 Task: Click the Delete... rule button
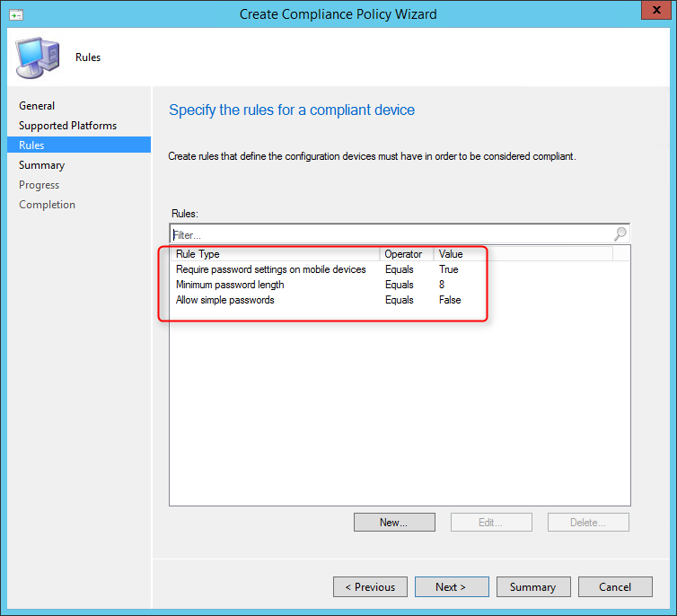point(588,523)
